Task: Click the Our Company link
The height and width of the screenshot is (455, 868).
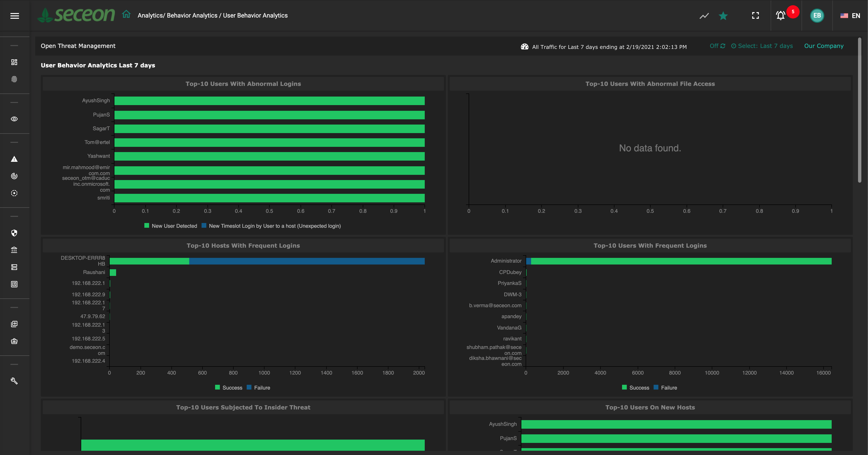Action: [x=824, y=46]
